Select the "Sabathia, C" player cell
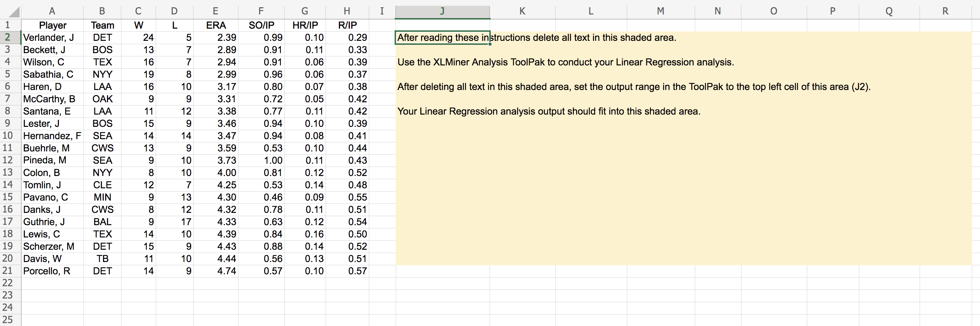The image size is (980, 326). (x=52, y=74)
